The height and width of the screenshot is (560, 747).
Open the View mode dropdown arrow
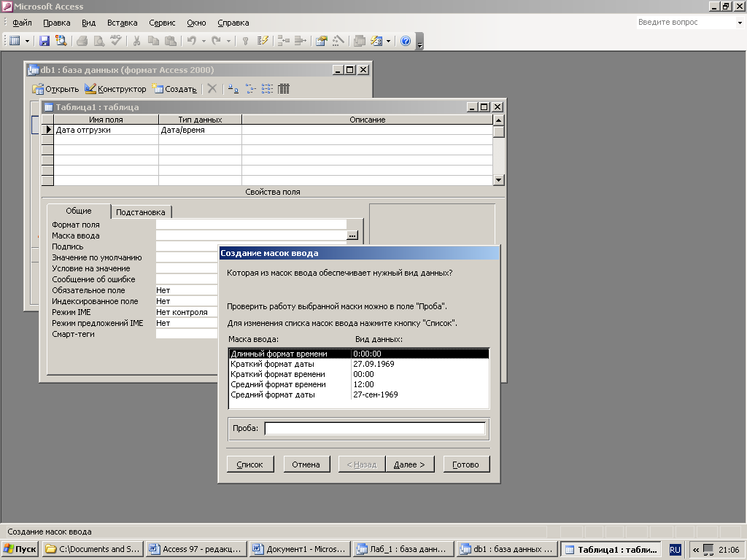27,41
